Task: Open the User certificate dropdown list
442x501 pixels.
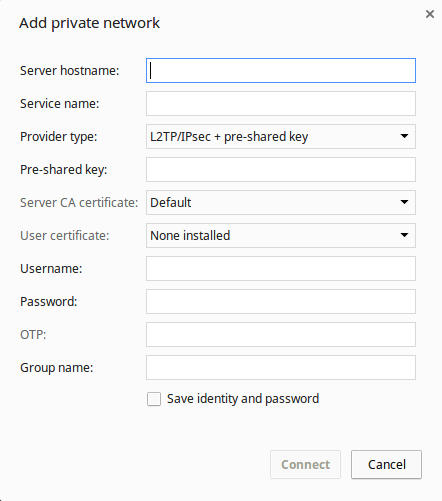Action: click(281, 236)
